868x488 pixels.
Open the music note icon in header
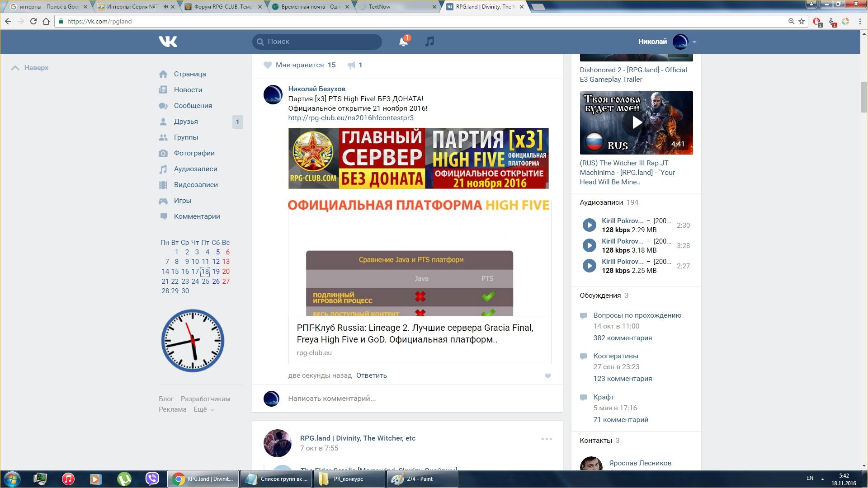(429, 42)
